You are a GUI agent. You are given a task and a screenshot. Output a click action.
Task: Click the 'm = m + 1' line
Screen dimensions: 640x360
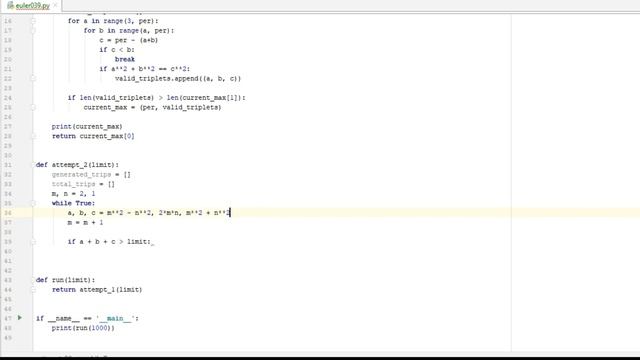click(85, 222)
